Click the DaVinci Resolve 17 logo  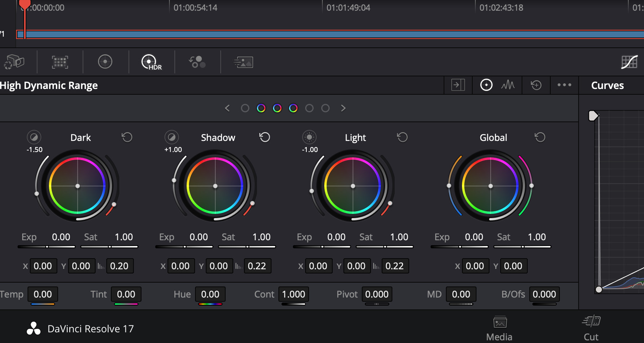click(x=34, y=328)
